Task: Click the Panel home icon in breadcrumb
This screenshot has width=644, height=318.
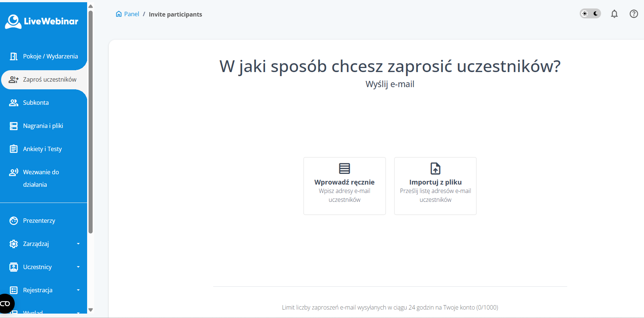Action: [119, 14]
